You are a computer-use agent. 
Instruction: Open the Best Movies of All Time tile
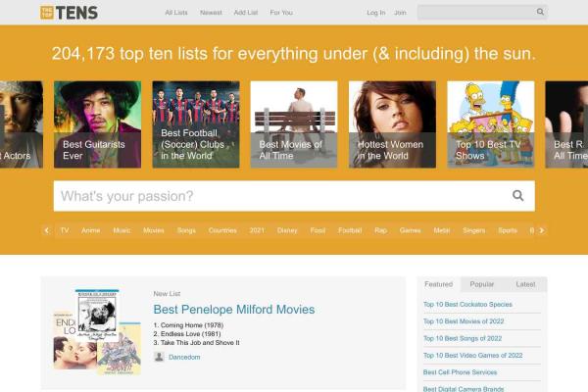pos(294,124)
